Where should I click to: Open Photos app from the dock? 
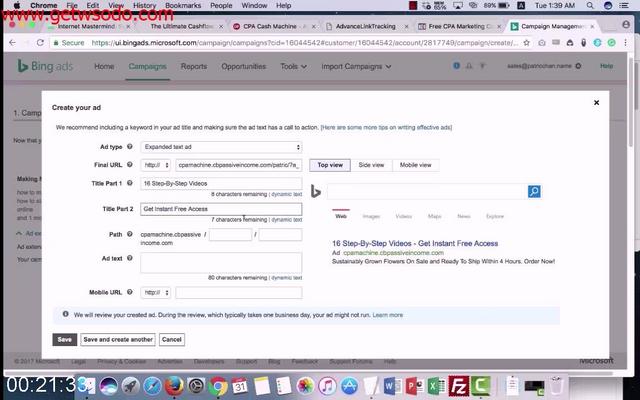click(305, 385)
